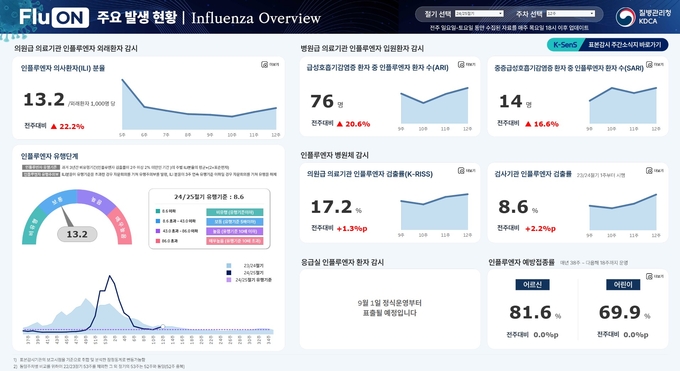Click the KDCA emblem logo

[625, 16]
